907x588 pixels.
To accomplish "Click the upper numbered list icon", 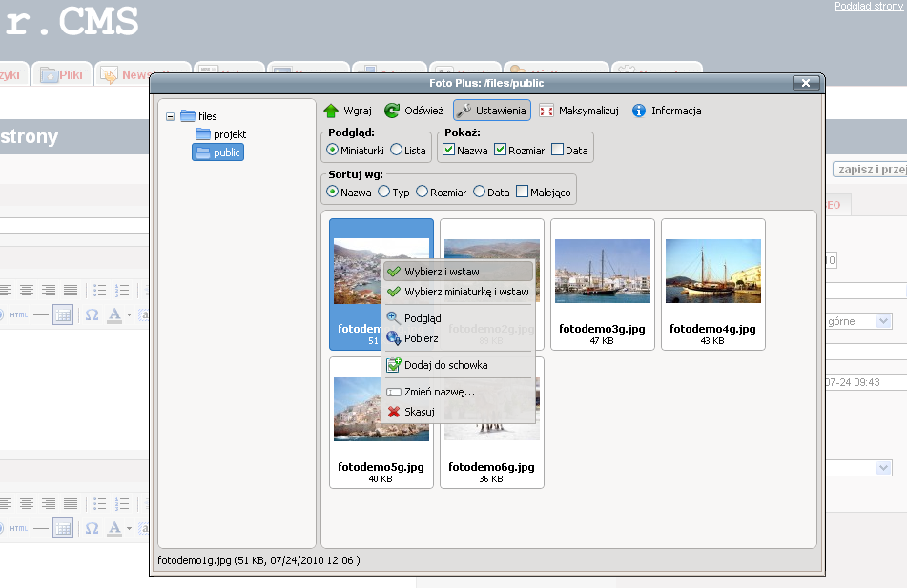I will click(121, 291).
